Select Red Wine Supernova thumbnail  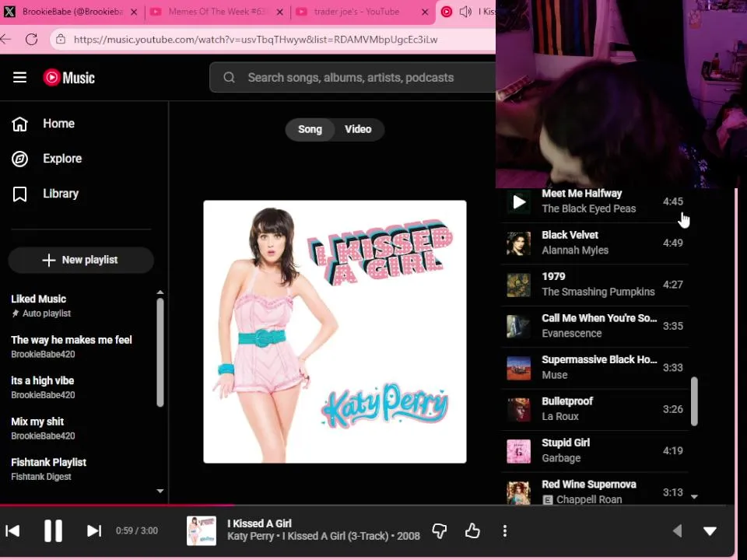(x=519, y=492)
